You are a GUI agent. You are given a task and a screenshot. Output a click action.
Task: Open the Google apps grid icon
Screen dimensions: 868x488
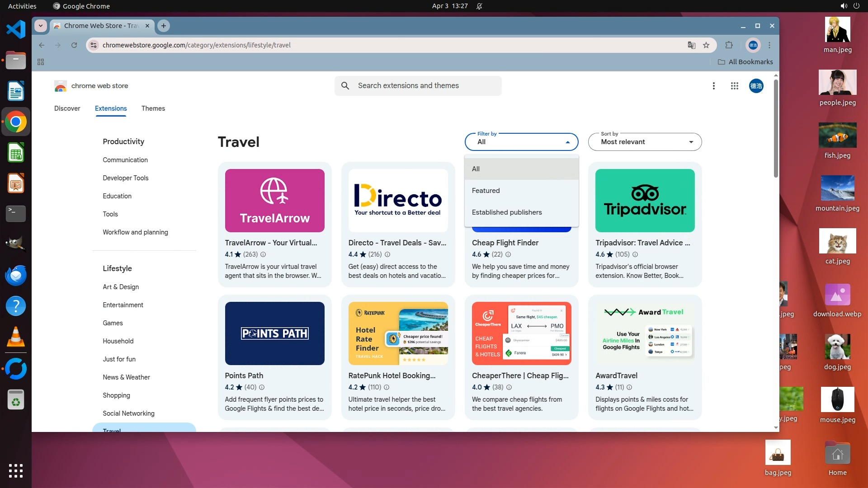coord(734,86)
